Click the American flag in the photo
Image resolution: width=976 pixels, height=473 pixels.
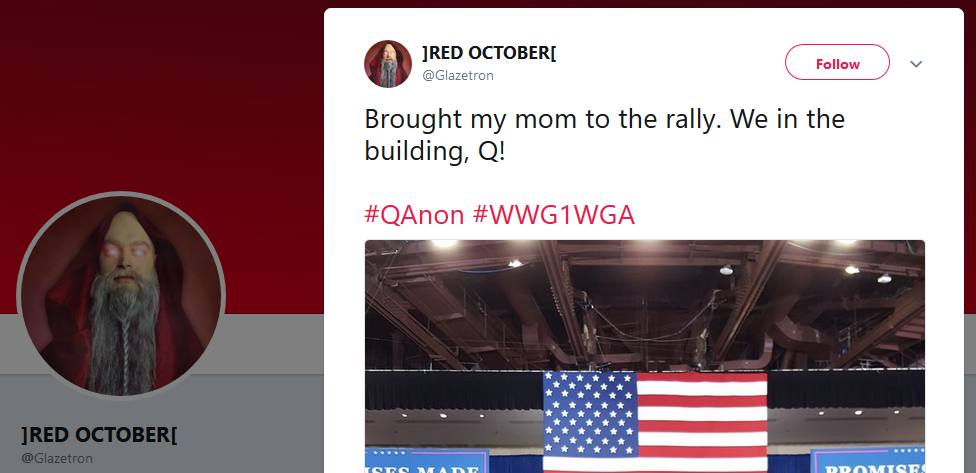coord(655,420)
